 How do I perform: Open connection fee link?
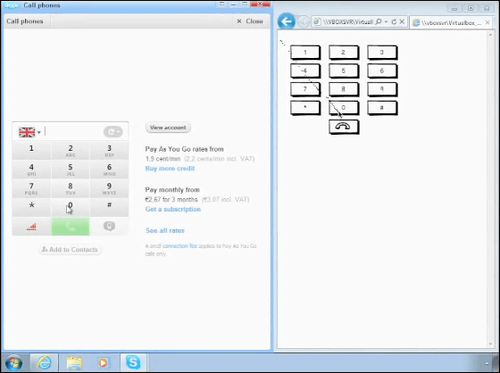point(180,246)
